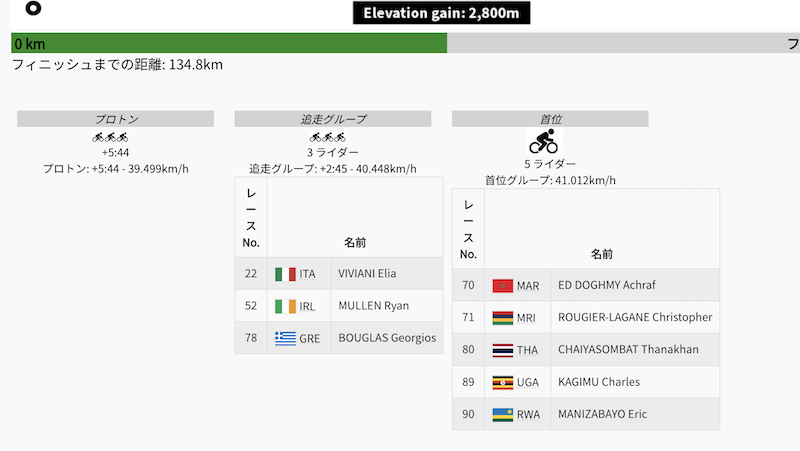Screen dimensions: 800x451
Task: Click the circular marker icon at top left
Action: 33,8
